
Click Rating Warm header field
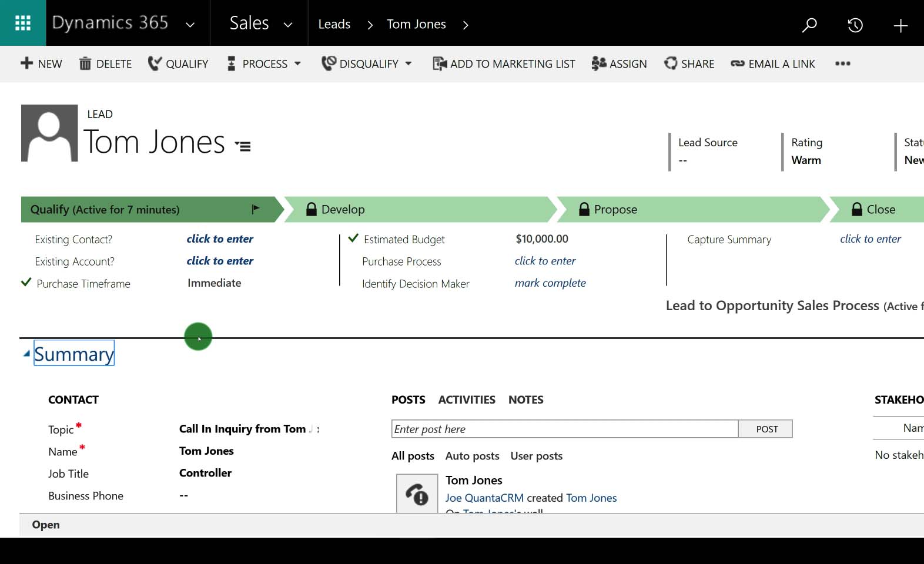click(x=806, y=151)
